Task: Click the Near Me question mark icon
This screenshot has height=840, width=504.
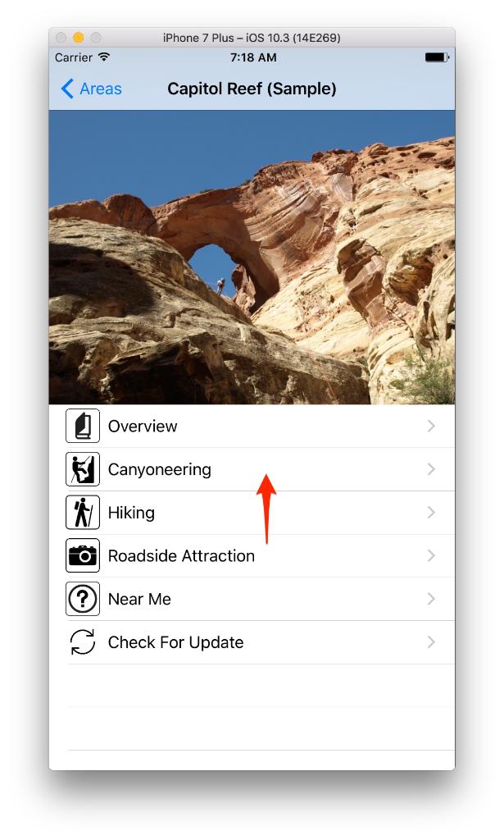Action: [83, 599]
